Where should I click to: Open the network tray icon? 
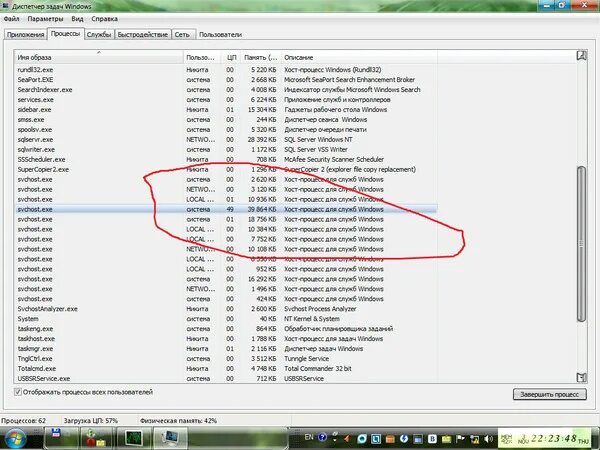point(474,439)
